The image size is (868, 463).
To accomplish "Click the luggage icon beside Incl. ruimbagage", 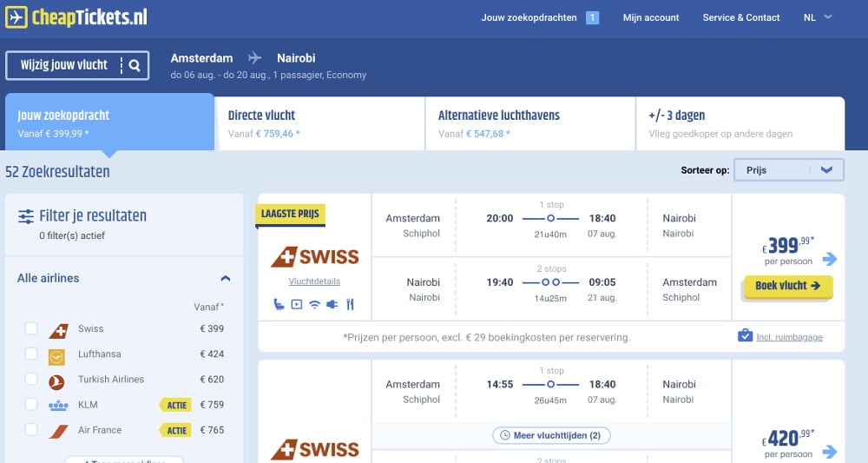I will (745, 335).
